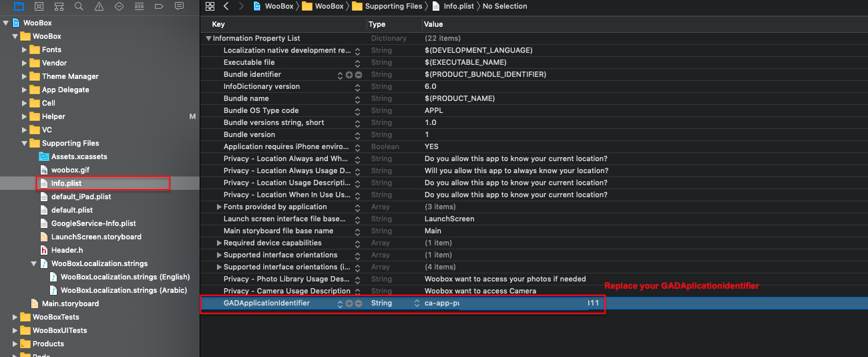Click the $(PRODUCT_BUNDLE_IDENTIFIER) value
This screenshot has height=357, width=868.
tap(485, 75)
